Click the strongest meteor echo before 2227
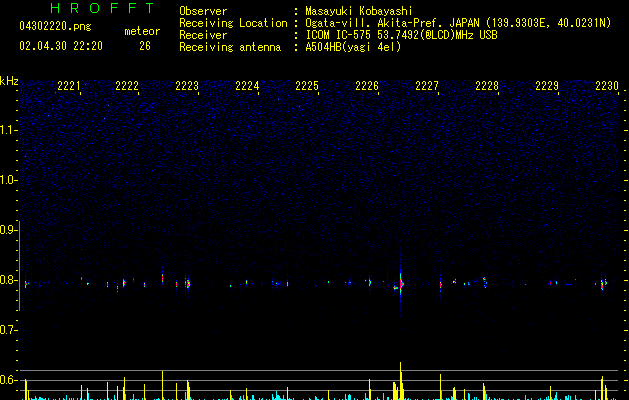Screen dimensions: 629x400 point(400,284)
